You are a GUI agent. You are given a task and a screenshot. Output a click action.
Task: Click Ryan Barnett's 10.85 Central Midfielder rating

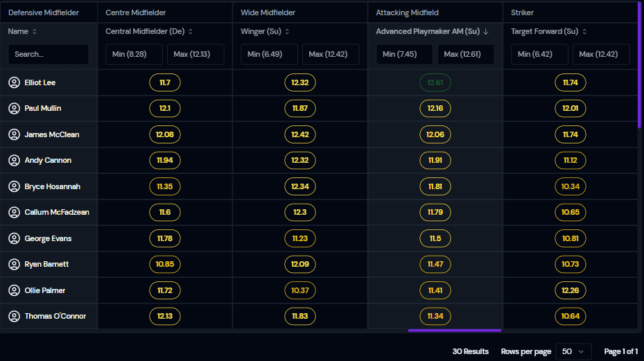click(x=165, y=264)
